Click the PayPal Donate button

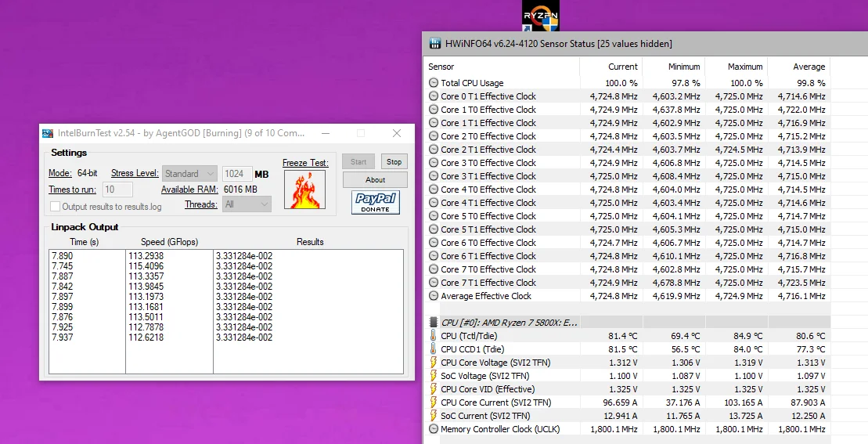pyautogui.click(x=376, y=202)
